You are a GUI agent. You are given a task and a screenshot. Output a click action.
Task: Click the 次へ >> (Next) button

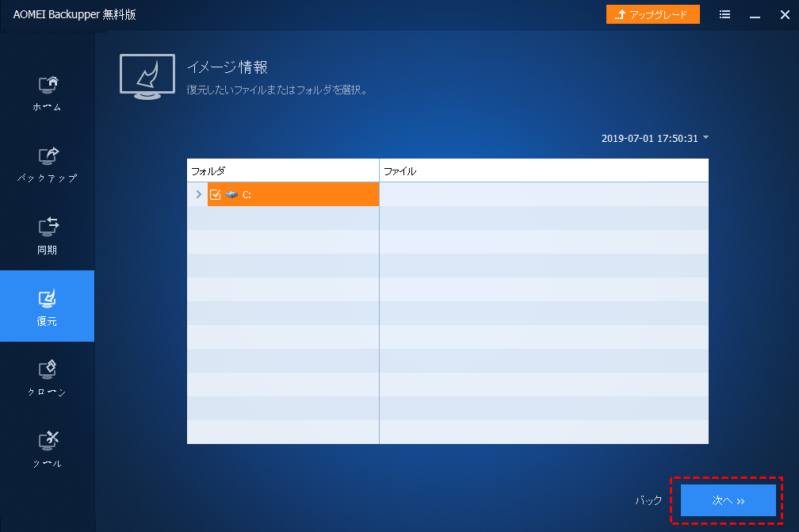point(728,500)
